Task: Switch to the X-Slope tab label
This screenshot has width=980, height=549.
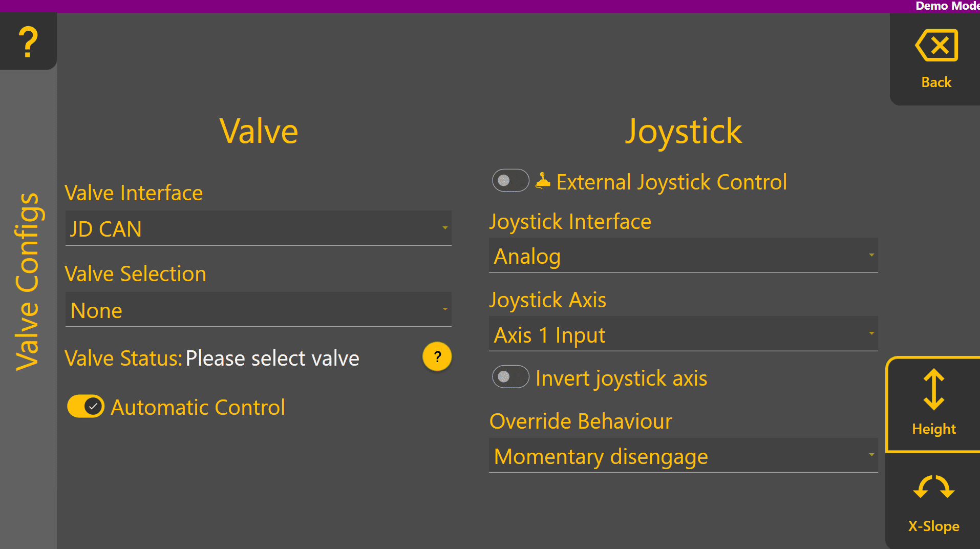Action: click(933, 526)
